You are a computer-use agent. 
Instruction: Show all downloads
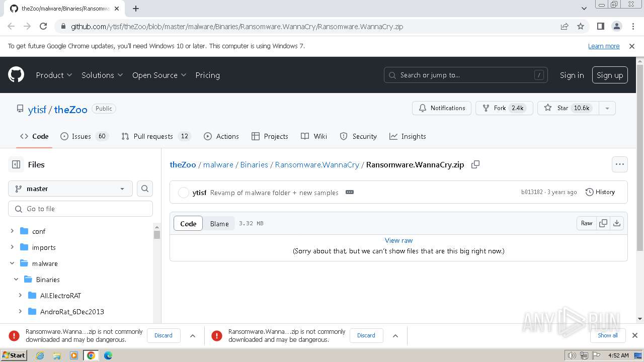[x=608, y=335]
